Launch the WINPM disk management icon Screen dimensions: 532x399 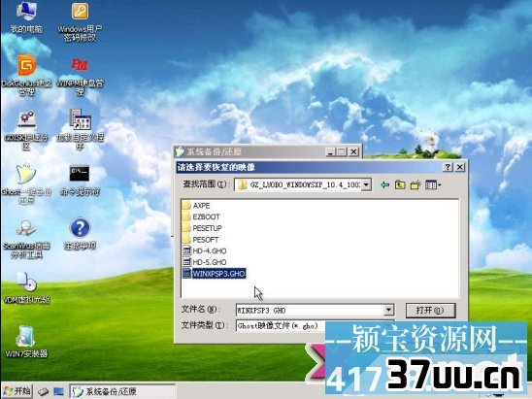pyautogui.click(x=80, y=77)
